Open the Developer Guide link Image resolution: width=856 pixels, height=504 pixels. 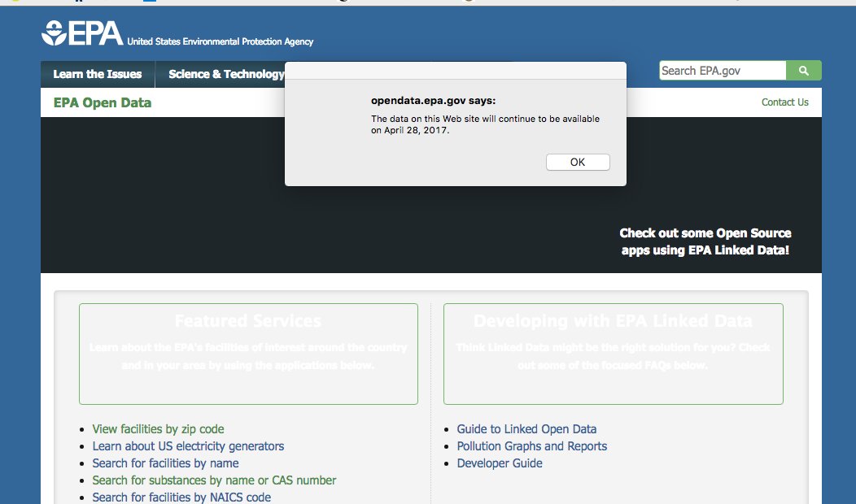[500, 463]
